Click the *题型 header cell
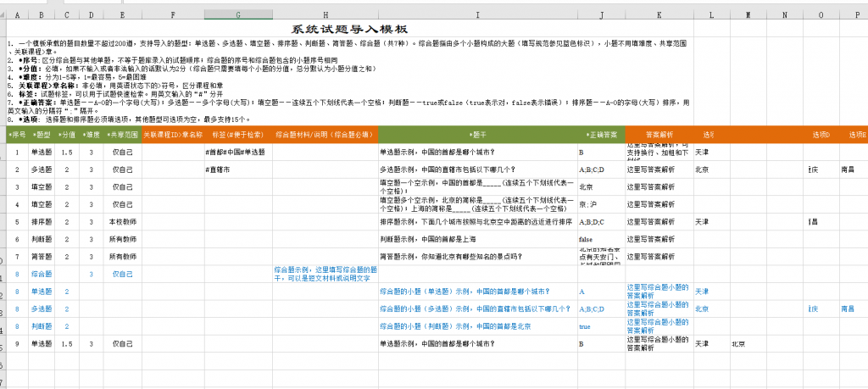 click(x=42, y=135)
